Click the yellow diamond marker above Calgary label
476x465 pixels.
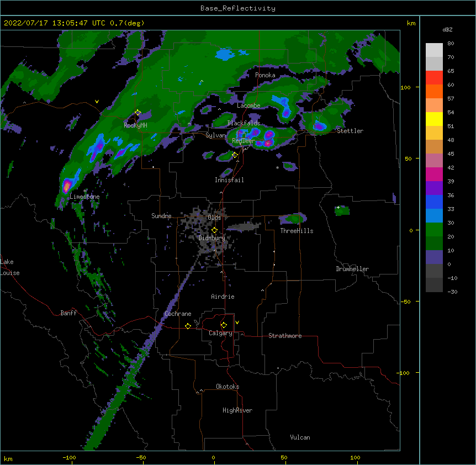click(x=224, y=325)
